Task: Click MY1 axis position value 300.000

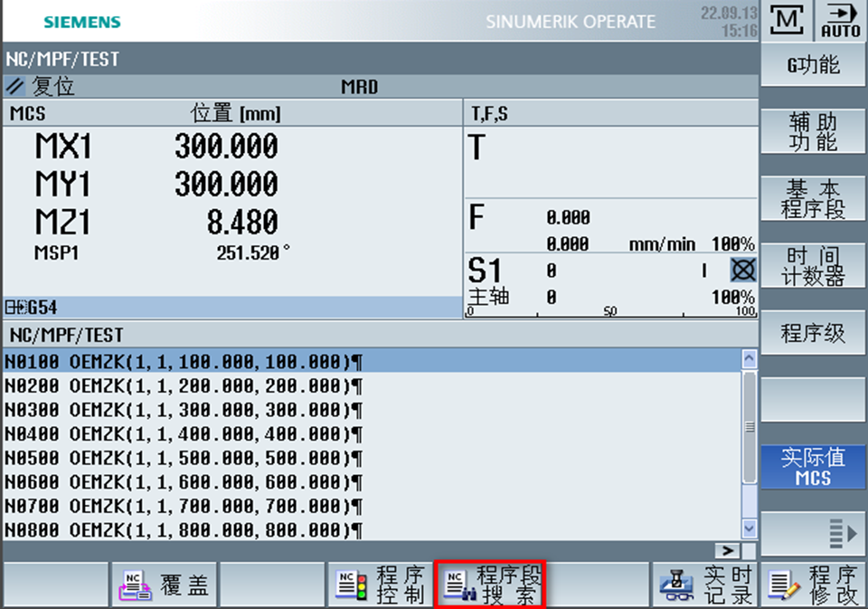Action: (226, 184)
